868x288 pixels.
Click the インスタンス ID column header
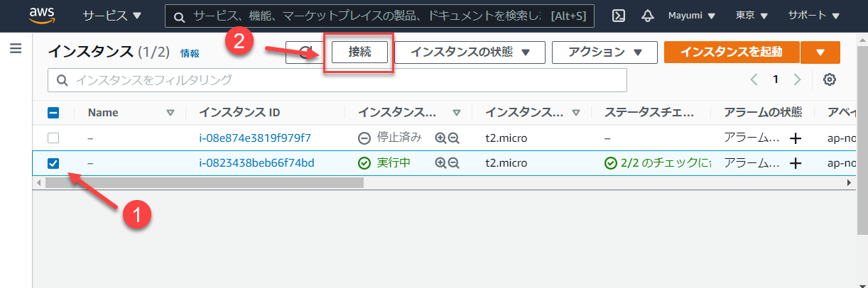pos(239,112)
